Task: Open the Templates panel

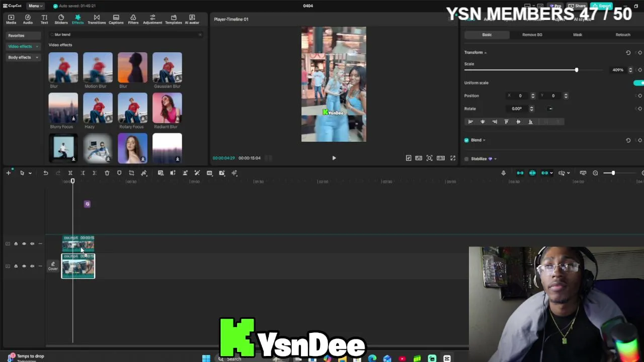Action: [x=174, y=19]
